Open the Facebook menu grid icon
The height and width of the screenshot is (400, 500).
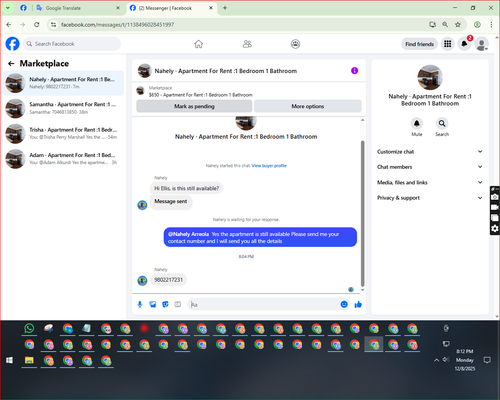pos(448,44)
